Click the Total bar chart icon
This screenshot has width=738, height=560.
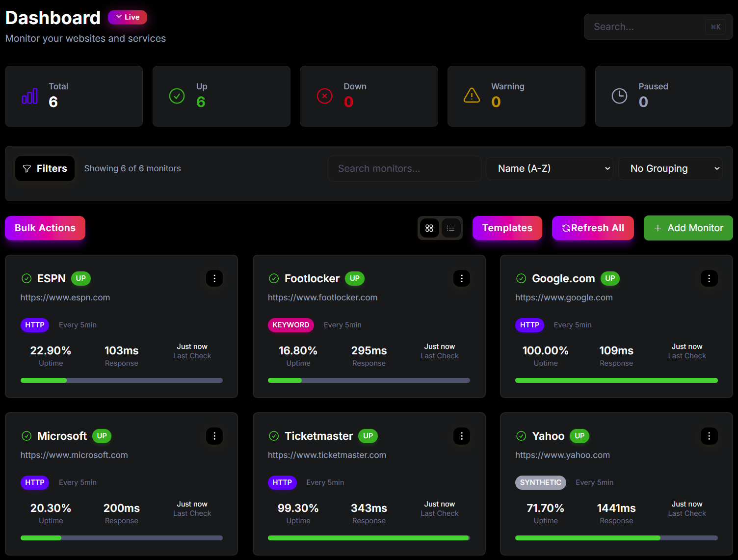coord(30,96)
